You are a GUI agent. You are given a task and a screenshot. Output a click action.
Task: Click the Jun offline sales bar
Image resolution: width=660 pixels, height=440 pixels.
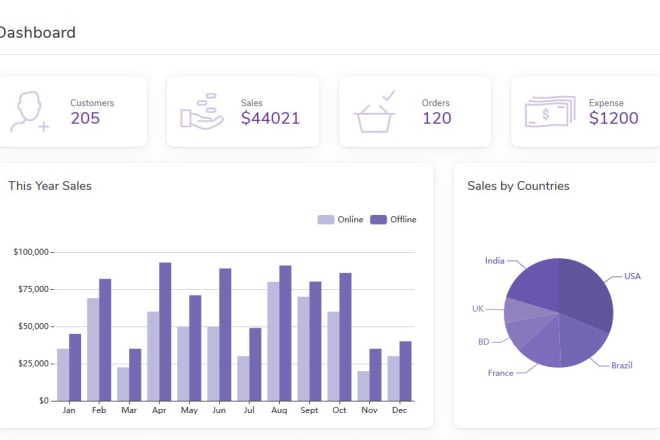[x=225, y=335]
